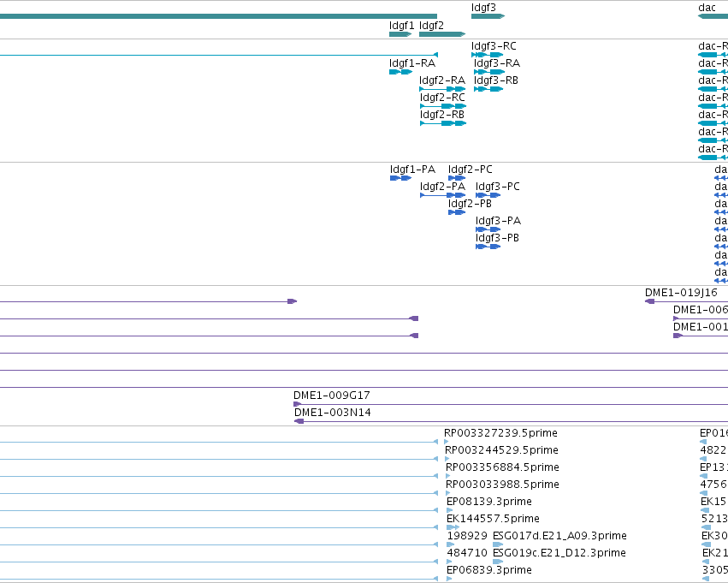
Task: Open BAC clone DME1-019J16
Action: tap(681, 293)
